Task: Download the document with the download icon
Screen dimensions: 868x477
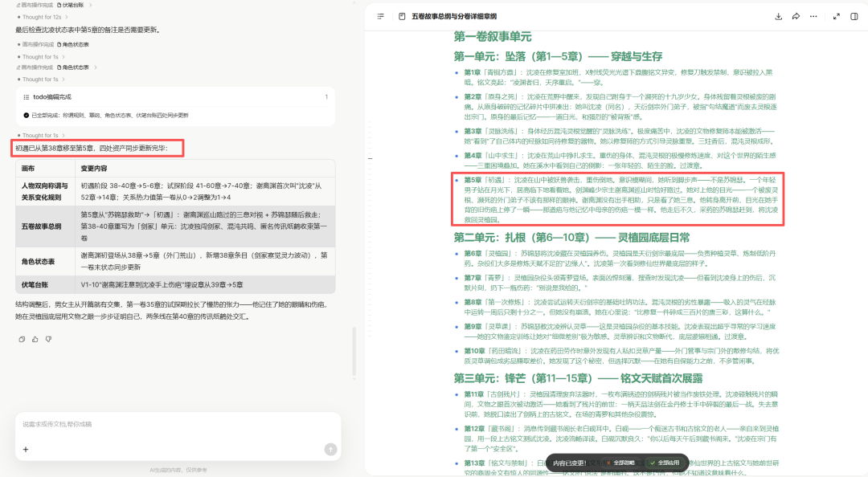Action: pyautogui.click(x=778, y=17)
